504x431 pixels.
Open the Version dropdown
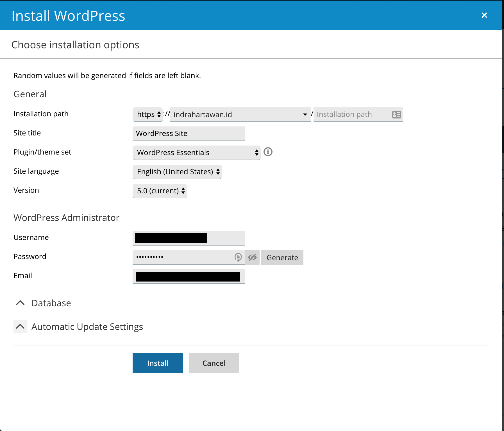pyautogui.click(x=160, y=191)
